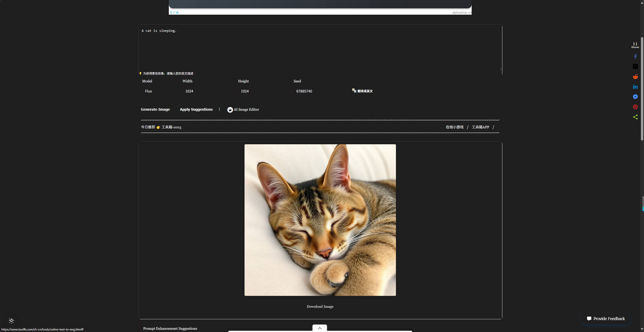Screen dimensions: 644x332
Task: Click Apply Suggestions button
Action: click(x=196, y=109)
